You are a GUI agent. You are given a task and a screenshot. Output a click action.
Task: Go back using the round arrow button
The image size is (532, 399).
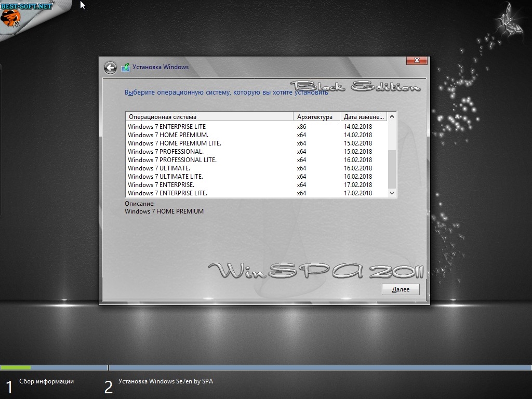coord(110,68)
